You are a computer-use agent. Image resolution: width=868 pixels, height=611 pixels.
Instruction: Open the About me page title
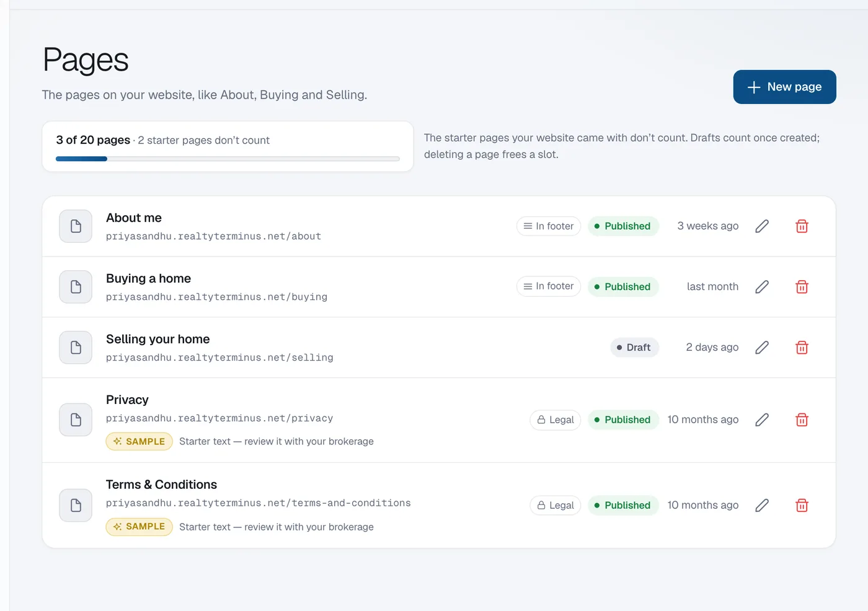134,218
